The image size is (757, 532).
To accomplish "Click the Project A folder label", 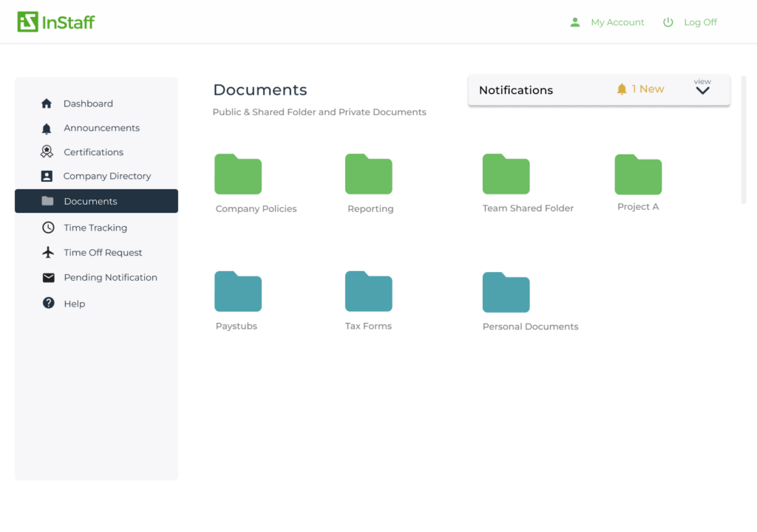I will click(x=638, y=207).
